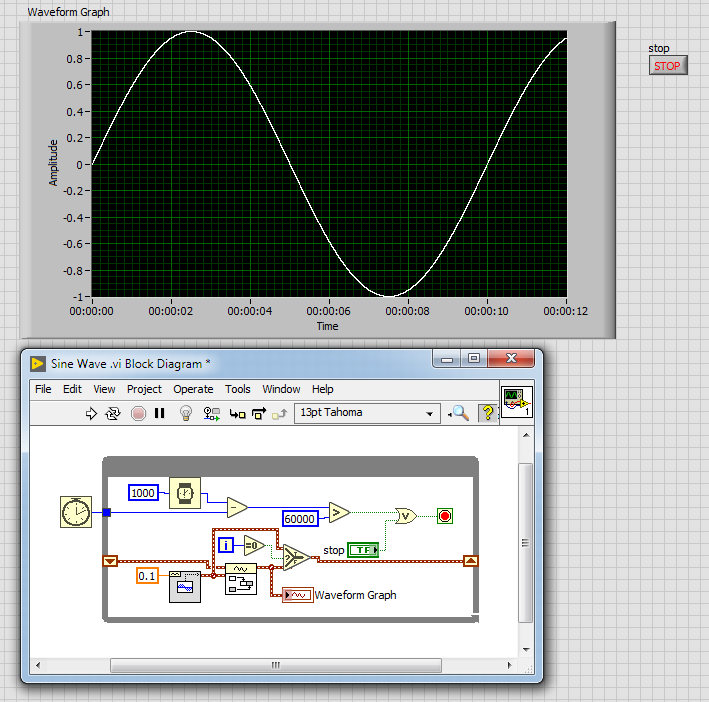Viewport: 709px width, 702px height.
Task: Select the Tick Count clock node outside the loop
Action: 76,512
